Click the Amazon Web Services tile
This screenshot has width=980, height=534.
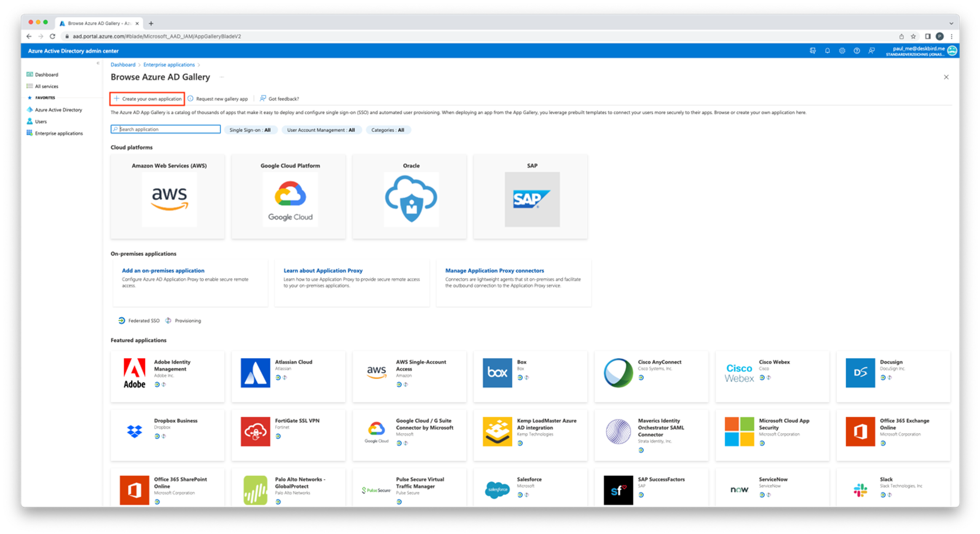168,197
